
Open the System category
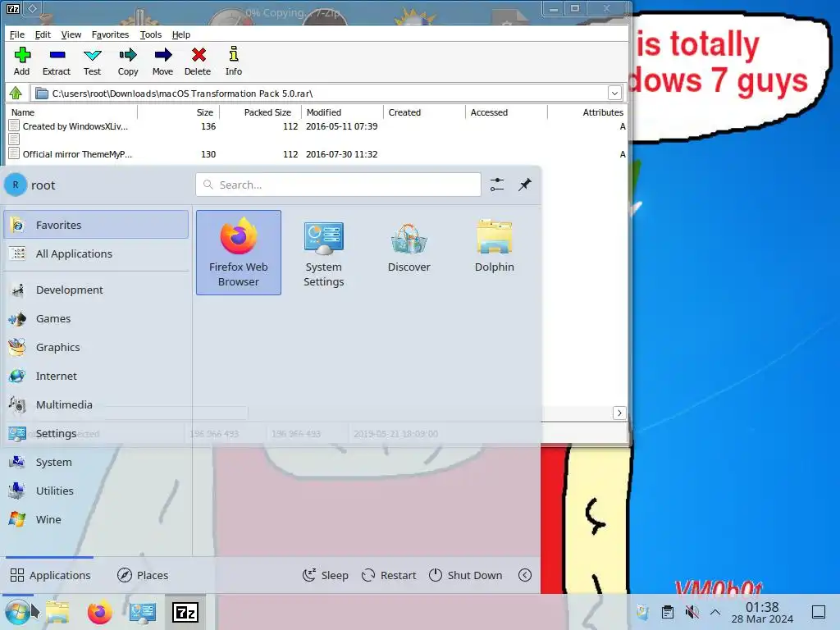(x=97, y=463)
